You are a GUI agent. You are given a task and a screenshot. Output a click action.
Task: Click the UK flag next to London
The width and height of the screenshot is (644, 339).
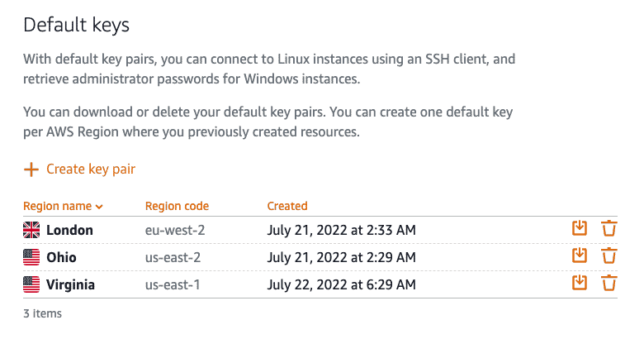31,230
